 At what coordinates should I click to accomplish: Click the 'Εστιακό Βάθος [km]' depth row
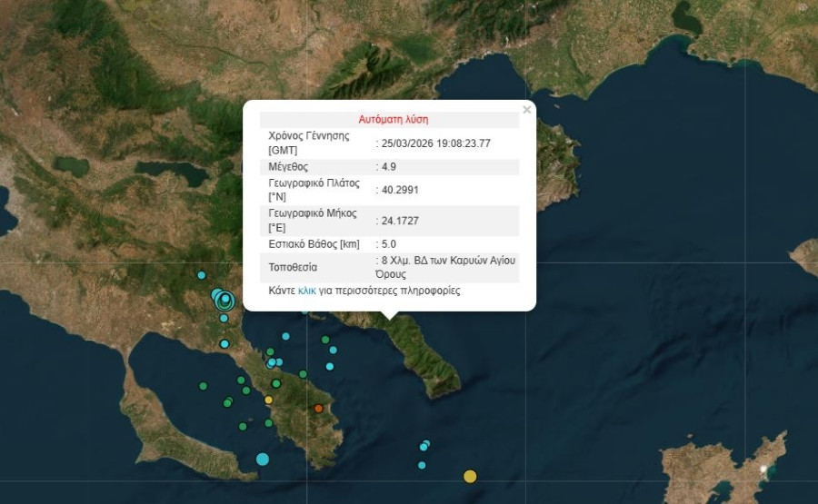click(389, 243)
